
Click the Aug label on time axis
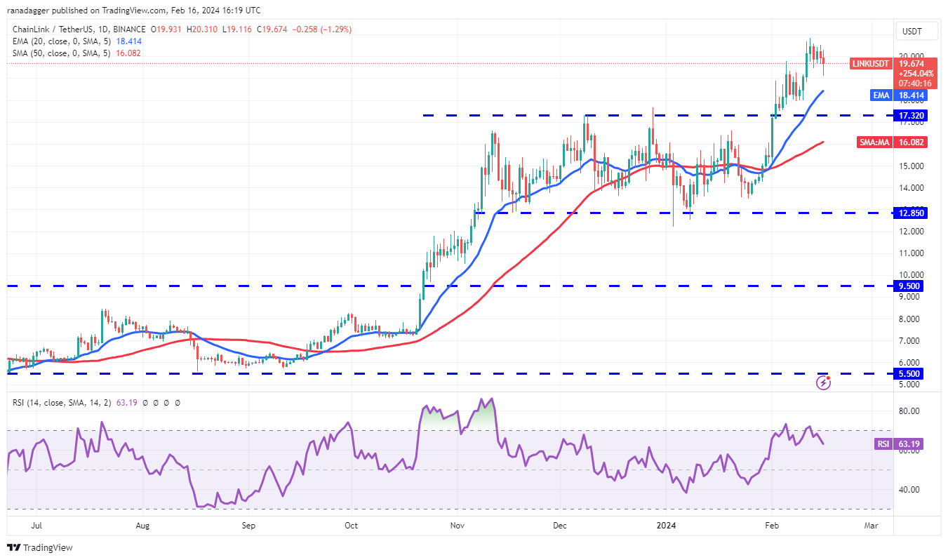142,525
